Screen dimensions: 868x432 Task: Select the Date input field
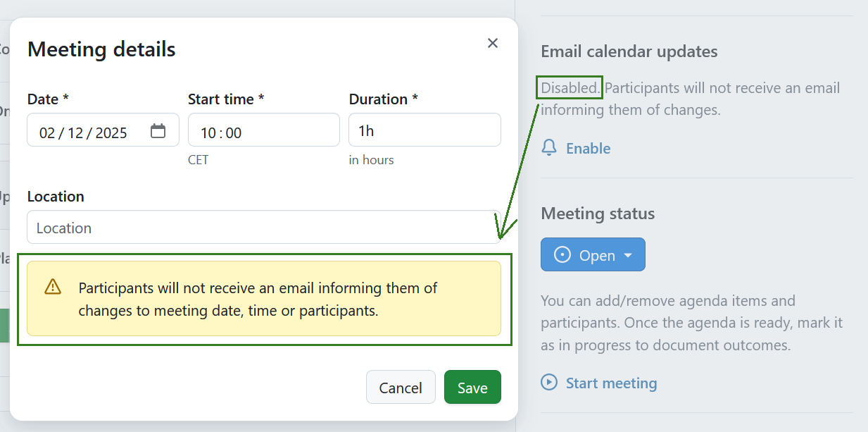tap(92, 130)
